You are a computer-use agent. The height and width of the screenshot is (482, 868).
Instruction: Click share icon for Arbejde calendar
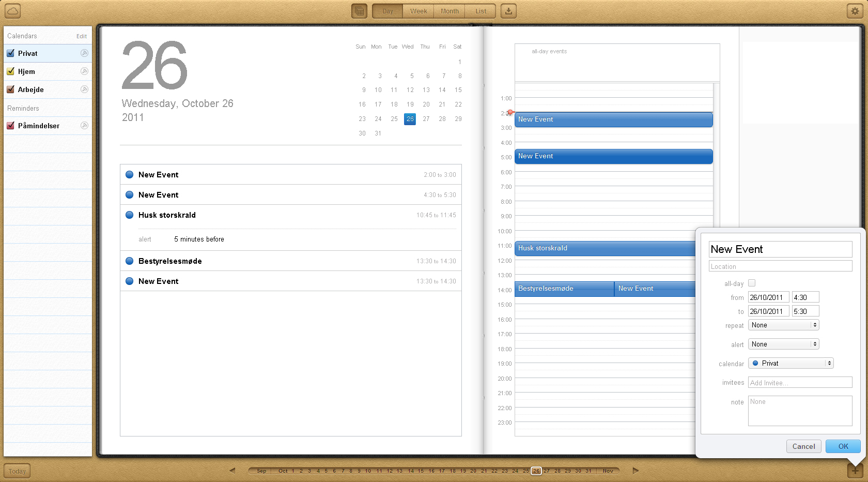pos(84,89)
